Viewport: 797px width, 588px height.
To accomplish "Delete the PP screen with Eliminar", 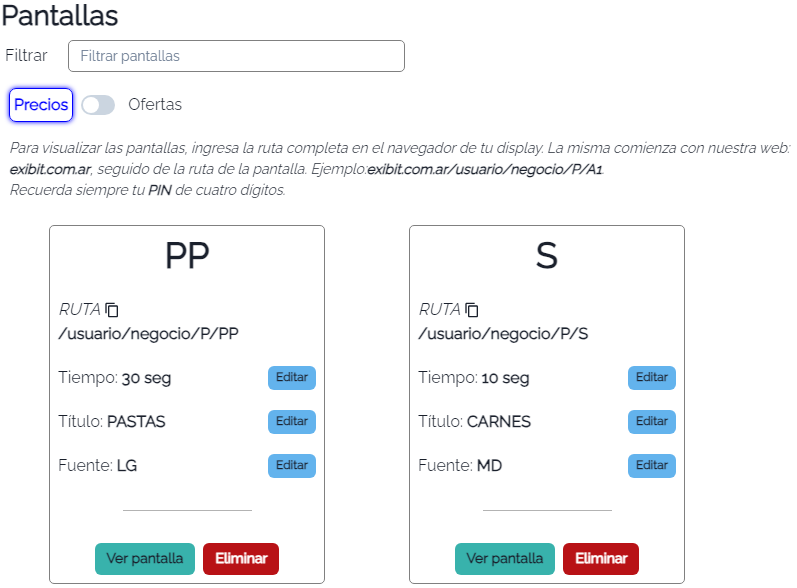I will [241, 559].
